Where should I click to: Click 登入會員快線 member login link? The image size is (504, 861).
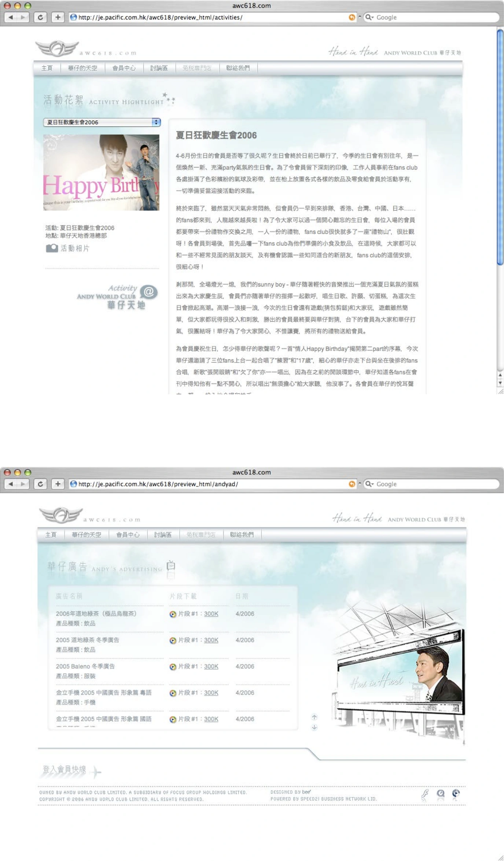pos(65,769)
